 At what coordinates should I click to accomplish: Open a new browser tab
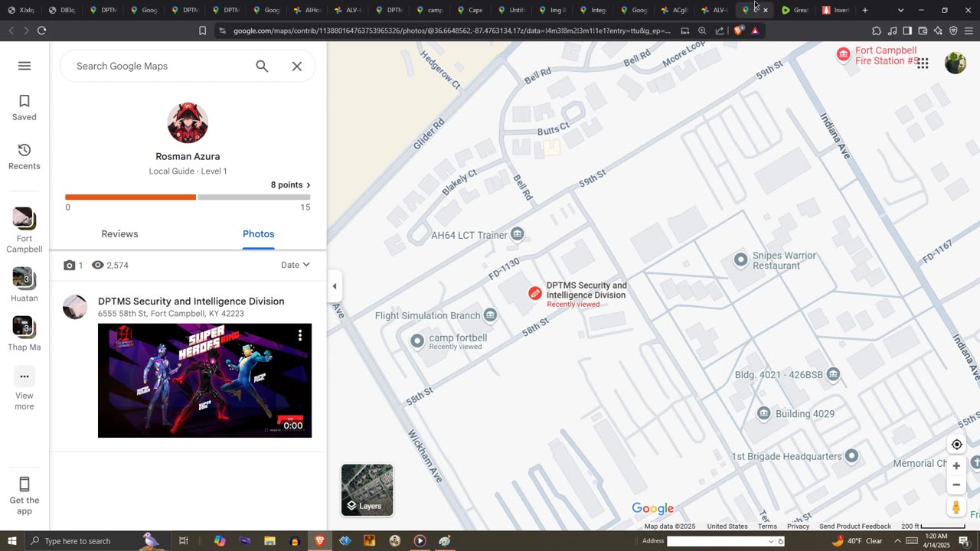coord(865,10)
